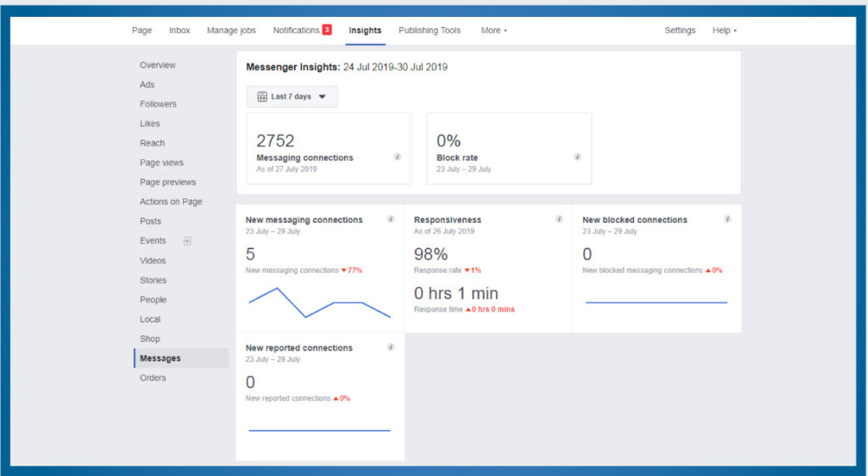Open Reach insights
This screenshot has height=476, width=868.
(153, 143)
